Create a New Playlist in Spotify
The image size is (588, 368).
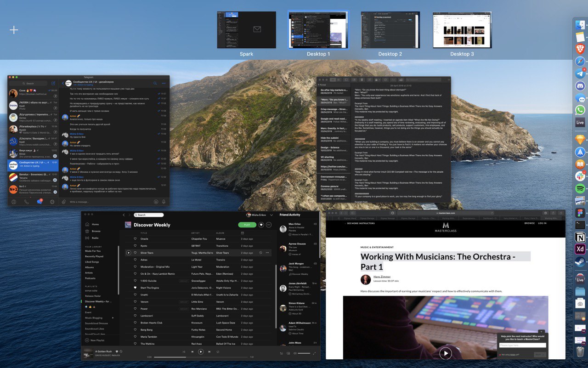tap(95, 340)
